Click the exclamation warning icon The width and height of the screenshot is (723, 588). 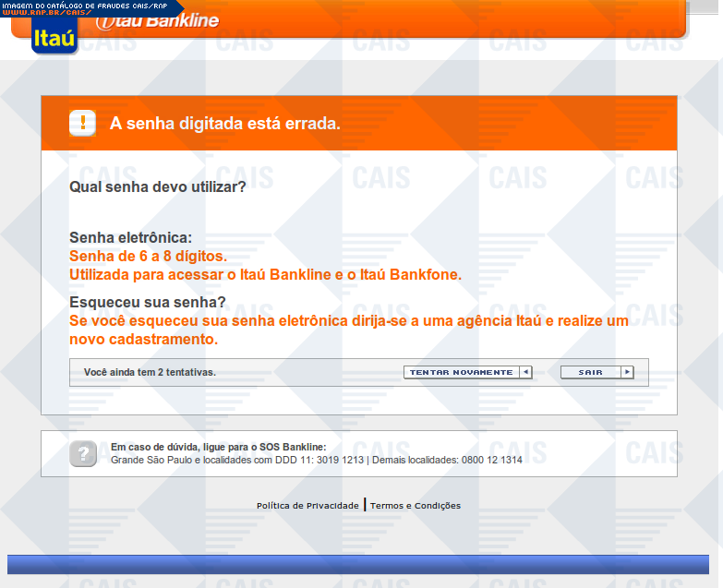pyautogui.click(x=82, y=123)
